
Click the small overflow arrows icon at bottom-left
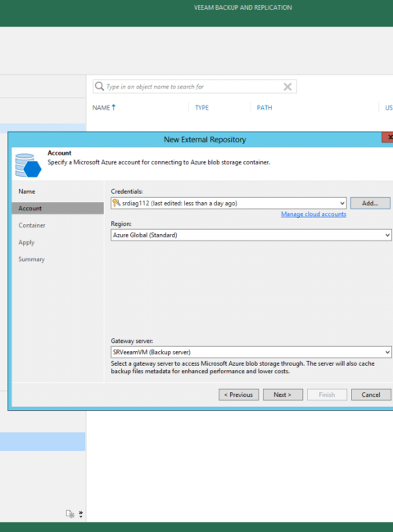pyautogui.click(x=81, y=514)
